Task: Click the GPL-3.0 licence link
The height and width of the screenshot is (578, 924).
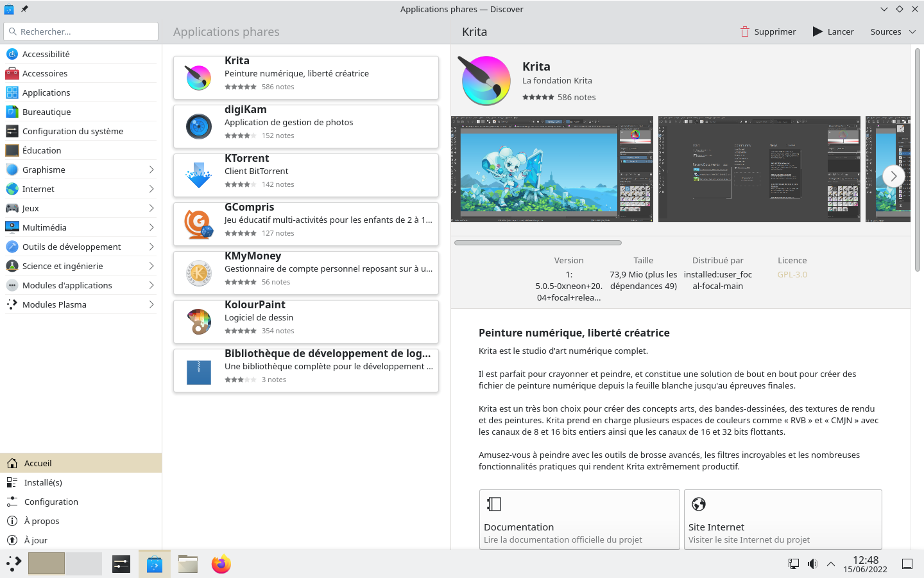Action: pyautogui.click(x=792, y=274)
